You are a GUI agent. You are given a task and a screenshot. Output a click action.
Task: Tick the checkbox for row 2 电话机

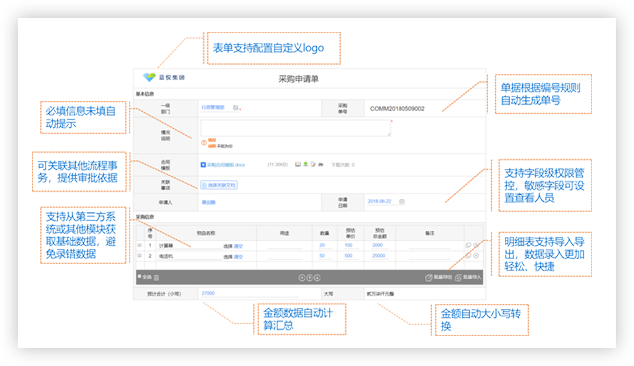click(x=139, y=256)
